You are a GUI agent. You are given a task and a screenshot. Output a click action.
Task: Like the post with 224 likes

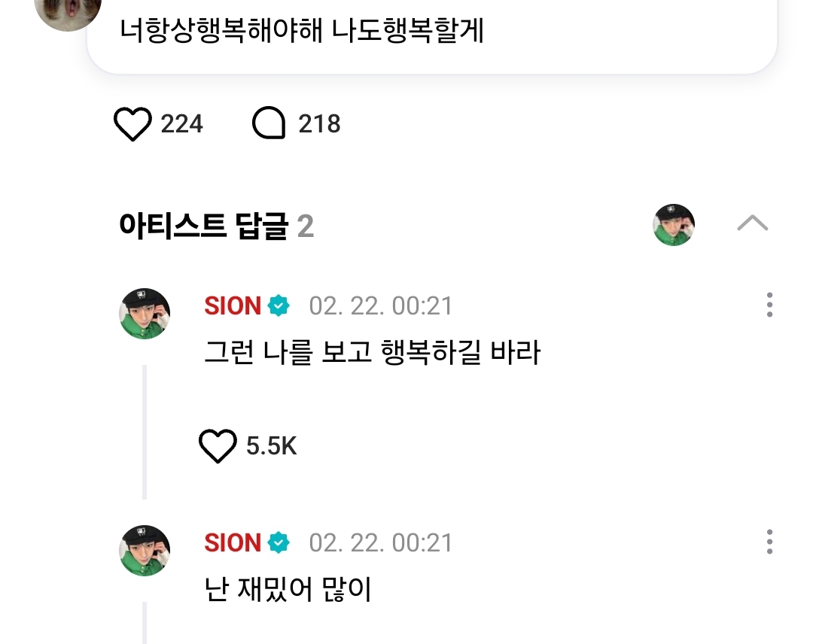133,124
